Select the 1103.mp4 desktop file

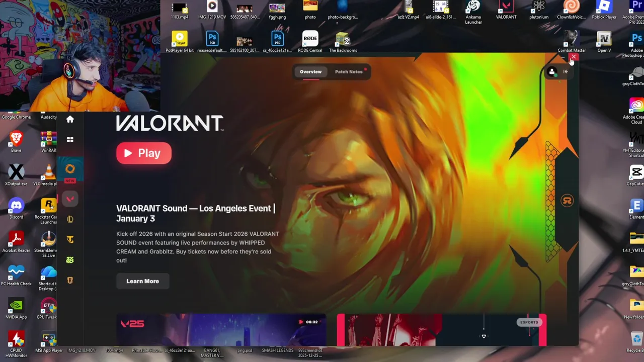[180, 11]
